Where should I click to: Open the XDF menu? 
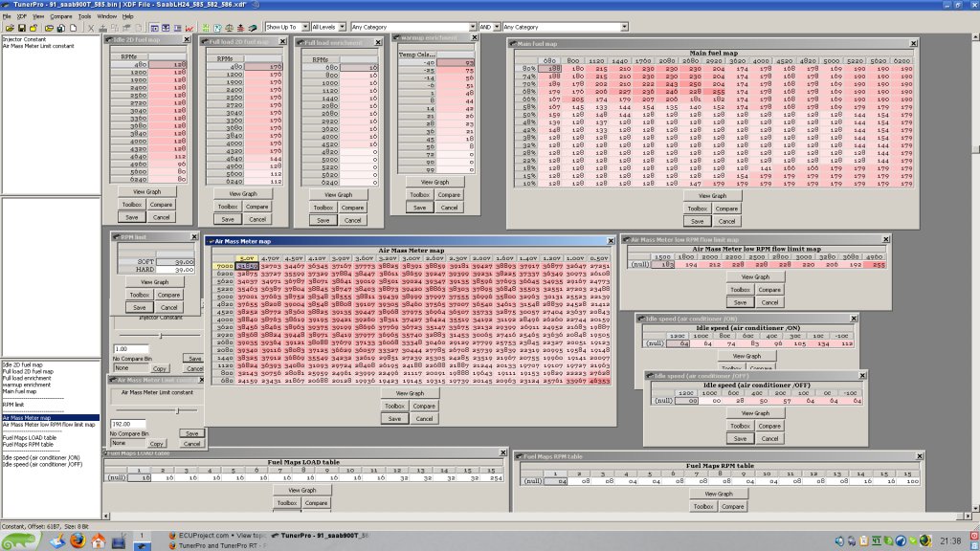pos(22,16)
